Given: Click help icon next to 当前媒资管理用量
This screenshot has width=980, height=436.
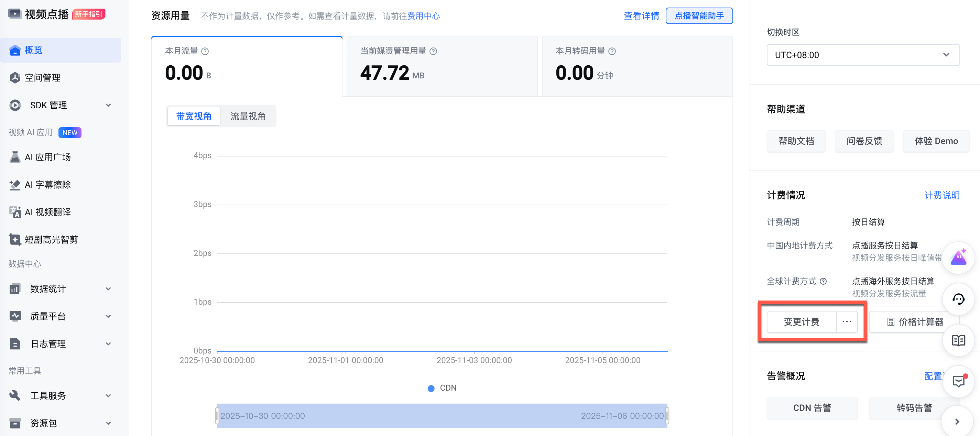Looking at the screenshot, I should [x=433, y=51].
